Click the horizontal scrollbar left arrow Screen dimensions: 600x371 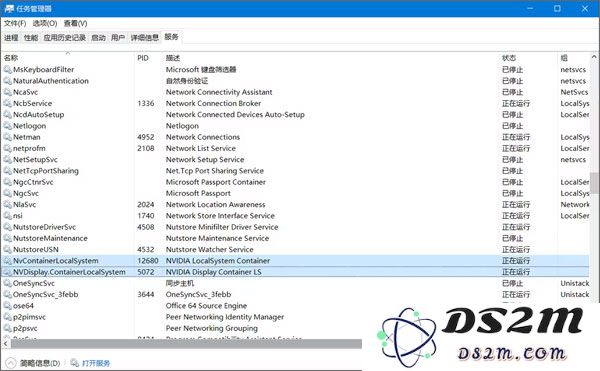point(5,343)
